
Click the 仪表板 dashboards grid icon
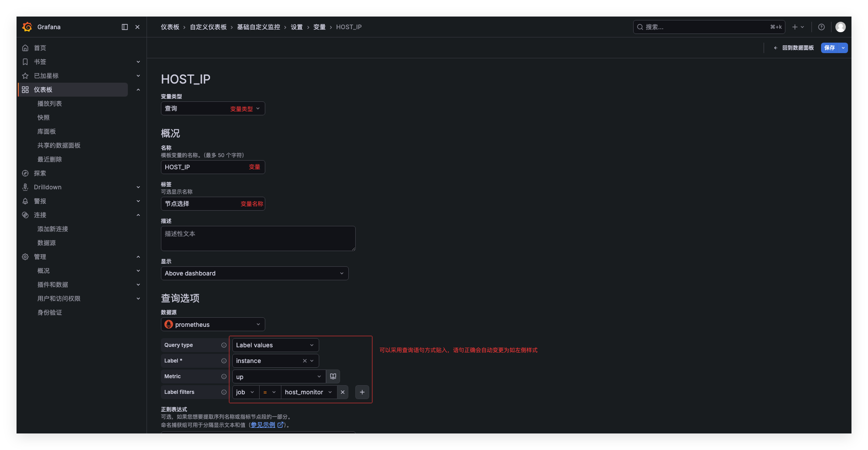pos(25,90)
